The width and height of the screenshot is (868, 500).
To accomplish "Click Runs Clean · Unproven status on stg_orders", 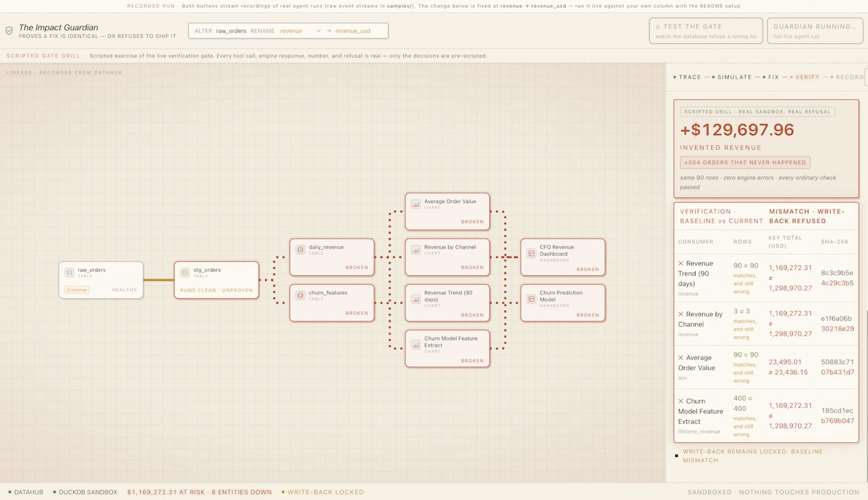I will (x=216, y=290).
